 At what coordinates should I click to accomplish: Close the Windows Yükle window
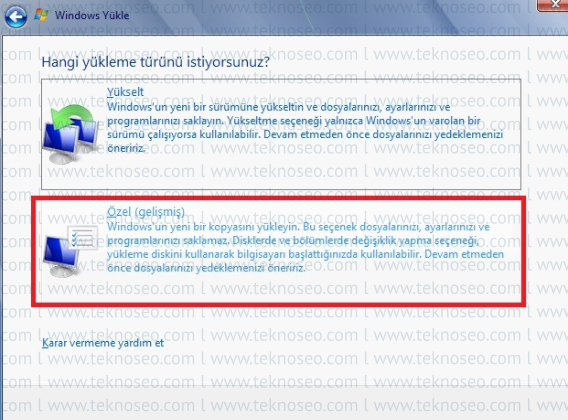pyautogui.click(x=553, y=4)
